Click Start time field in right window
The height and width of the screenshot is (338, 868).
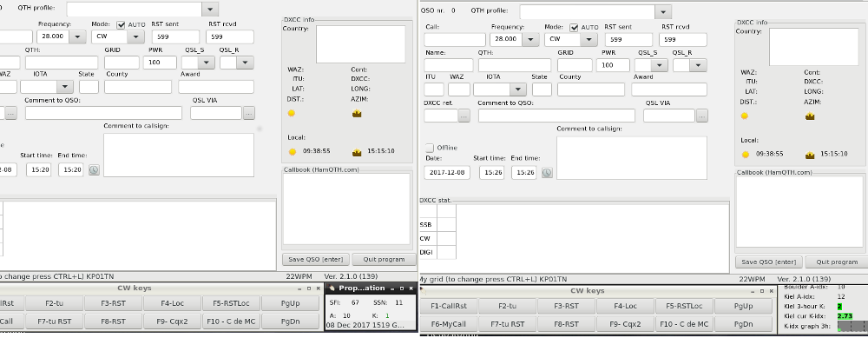click(491, 173)
